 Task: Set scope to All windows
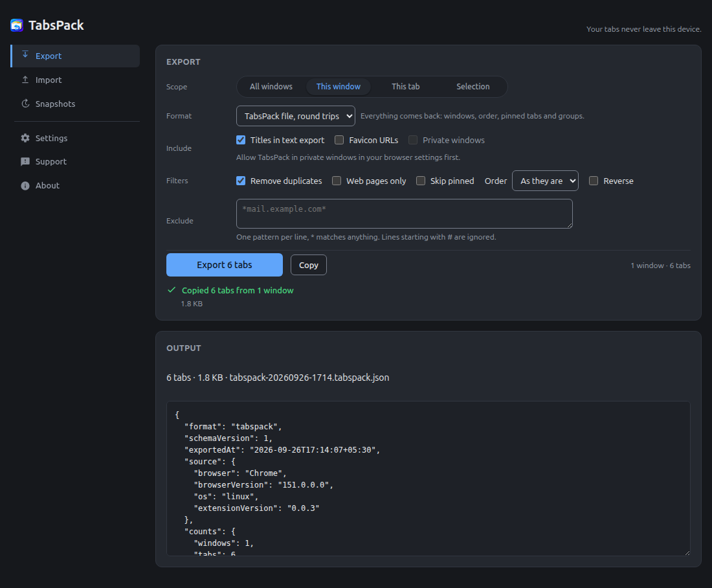[x=271, y=86]
